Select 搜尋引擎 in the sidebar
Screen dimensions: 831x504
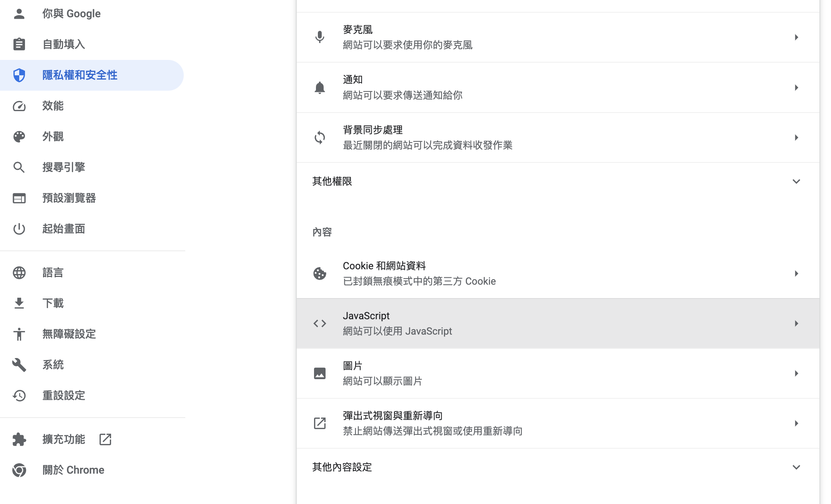coord(64,167)
